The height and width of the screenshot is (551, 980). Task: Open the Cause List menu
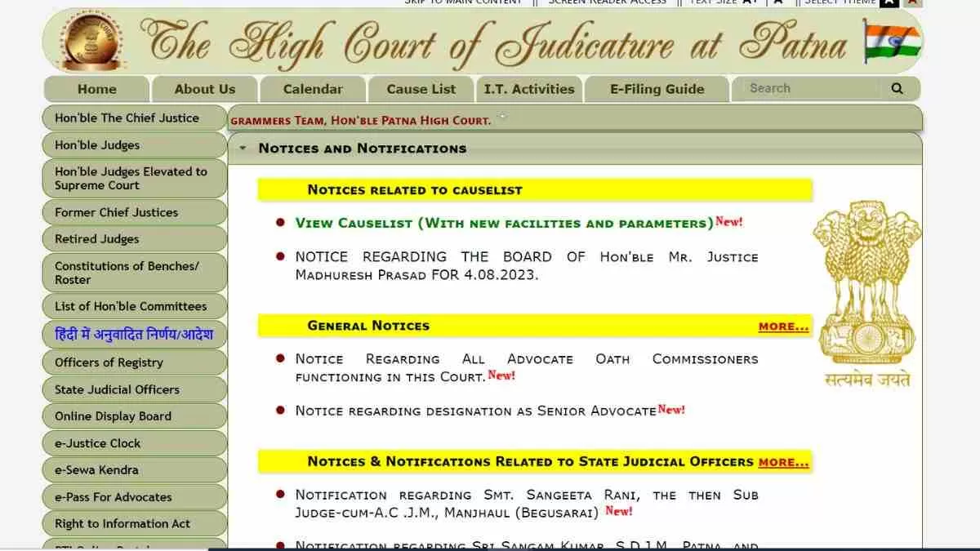click(x=421, y=89)
